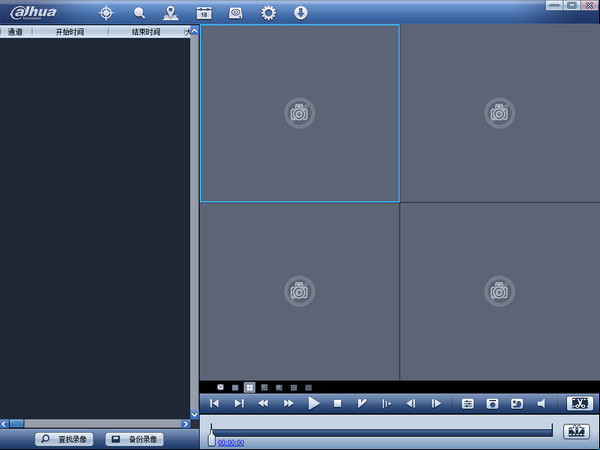Mute audio with the speaker icon

pos(541,404)
